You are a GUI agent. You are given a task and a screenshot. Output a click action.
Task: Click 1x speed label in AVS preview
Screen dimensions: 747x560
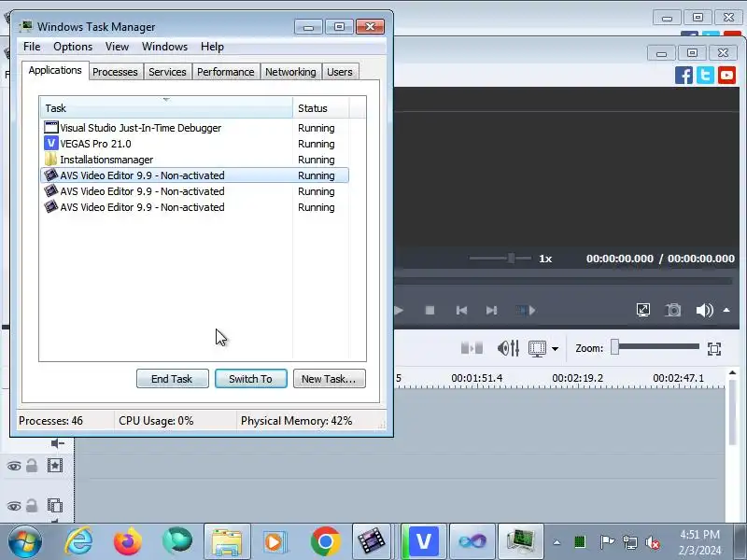(x=545, y=259)
